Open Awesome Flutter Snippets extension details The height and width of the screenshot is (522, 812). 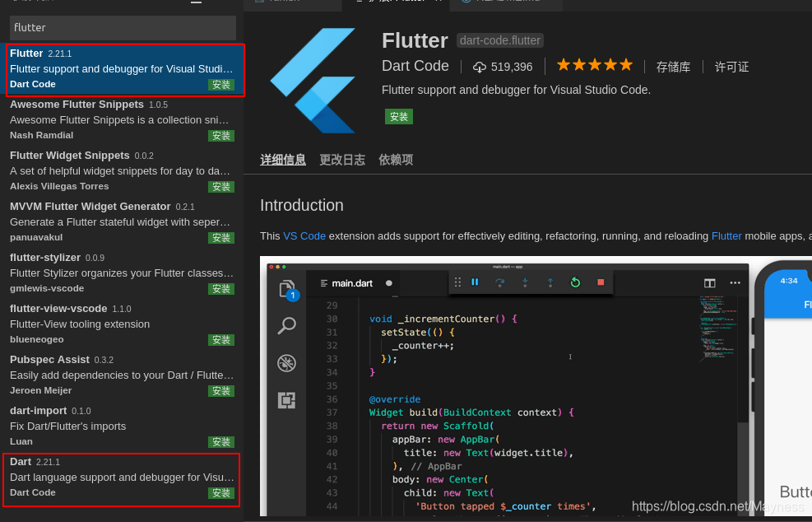pos(122,119)
